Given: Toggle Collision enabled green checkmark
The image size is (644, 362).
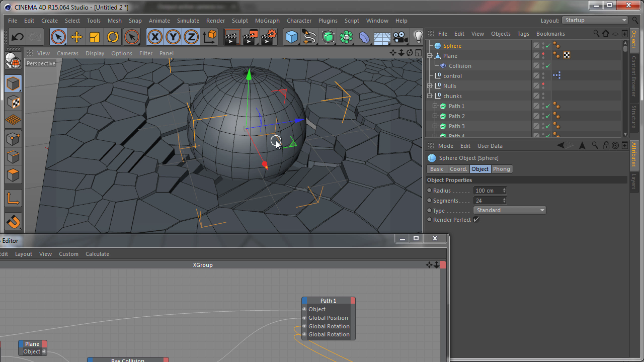Looking at the screenshot, I should 548,66.
